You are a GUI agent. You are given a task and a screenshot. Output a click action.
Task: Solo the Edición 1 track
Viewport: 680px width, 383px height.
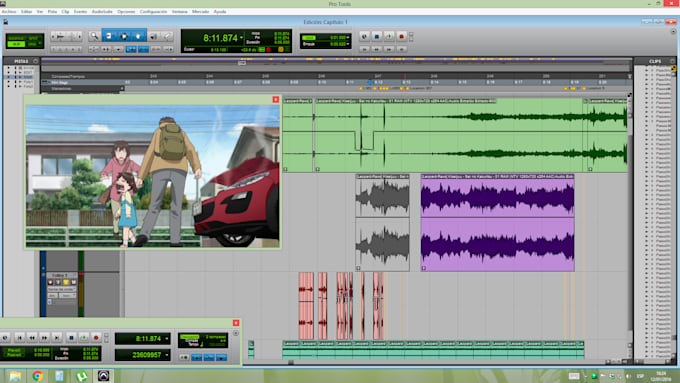coord(66,282)
